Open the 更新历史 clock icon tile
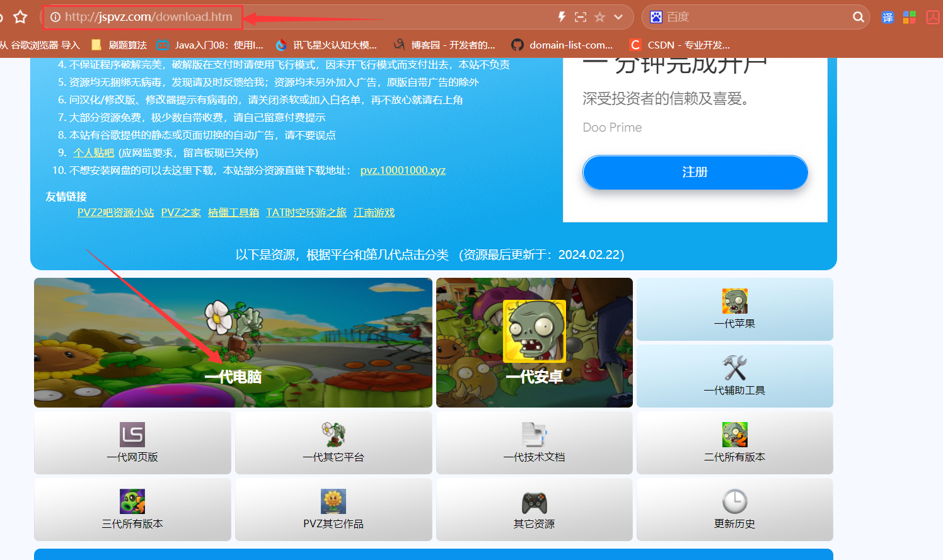943x560 pixels. point(735,510)
